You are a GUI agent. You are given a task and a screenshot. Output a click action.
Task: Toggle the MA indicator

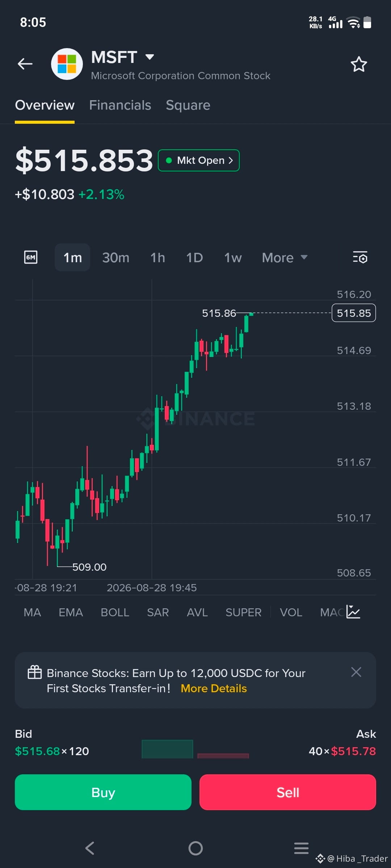click(x=32, y=612)
